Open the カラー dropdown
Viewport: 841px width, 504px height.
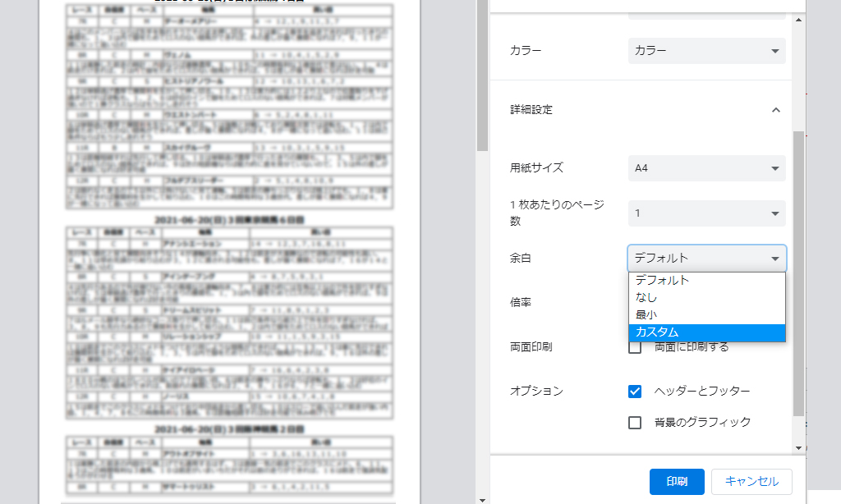(x=706, y=51)
